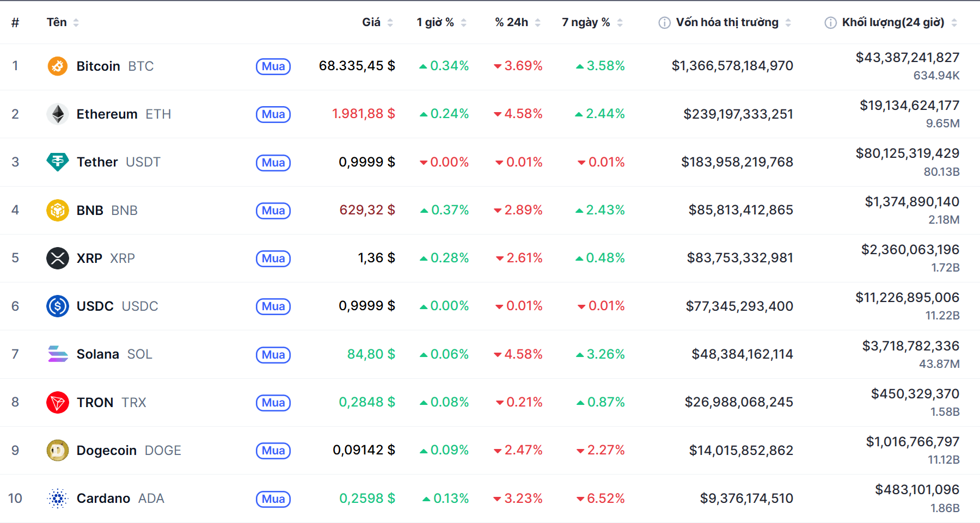Open the Cardano ADA name link
Viewport: 980px width, 523px height.
[x=103, y=499]
